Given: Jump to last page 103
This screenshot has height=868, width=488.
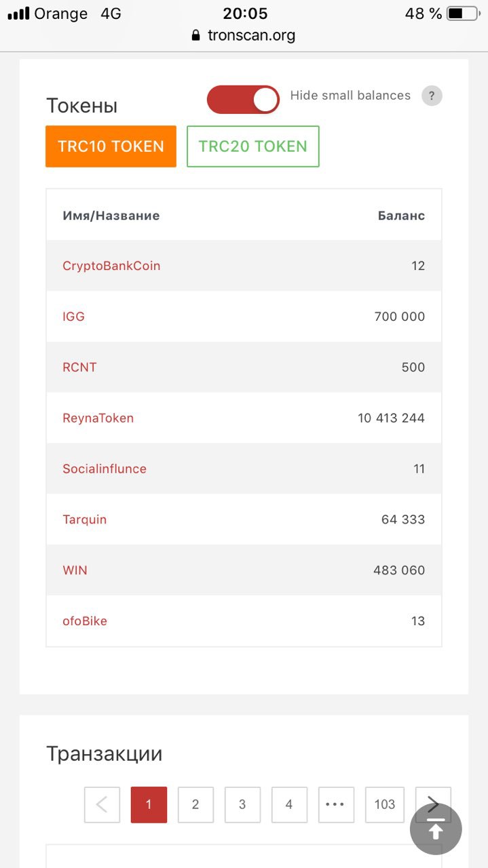Looking at the screenshot, I should (x=385, y=805).
